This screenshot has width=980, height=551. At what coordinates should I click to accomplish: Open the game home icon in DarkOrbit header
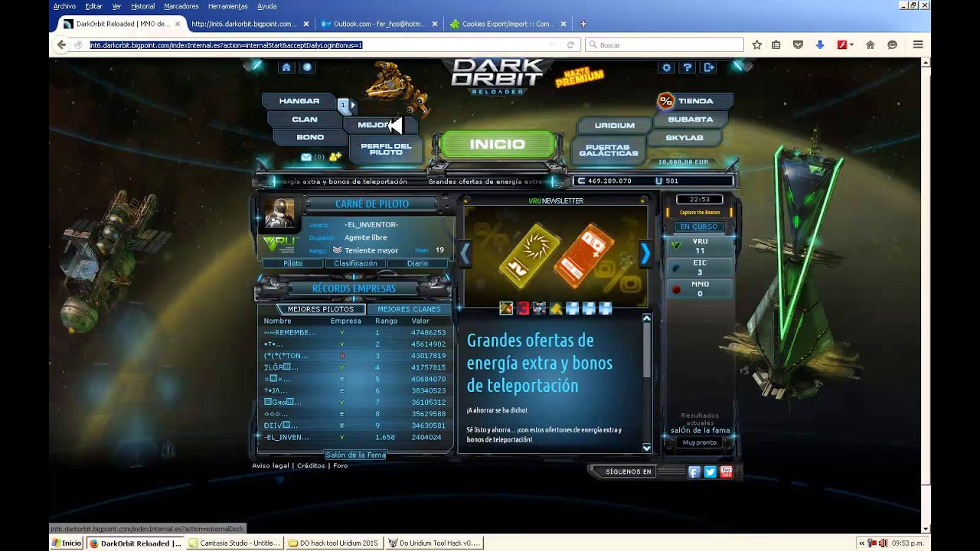pyautogui.click(x=286, y=67)
